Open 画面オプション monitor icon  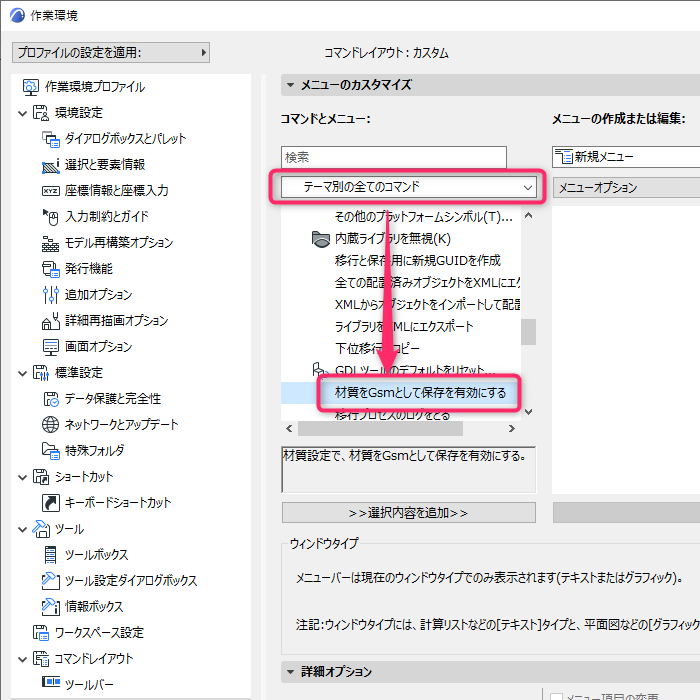pyautogui.click(x=50, y=347)
